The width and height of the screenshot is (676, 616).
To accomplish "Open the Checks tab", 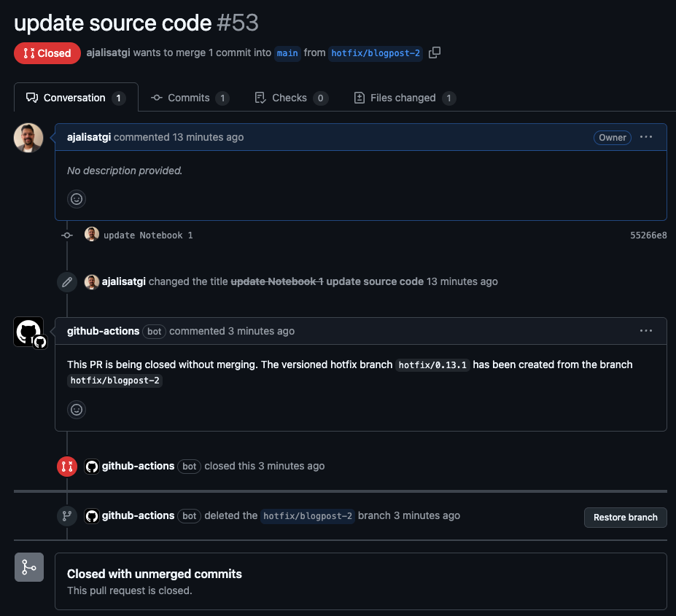I will [x=290, y=98].
